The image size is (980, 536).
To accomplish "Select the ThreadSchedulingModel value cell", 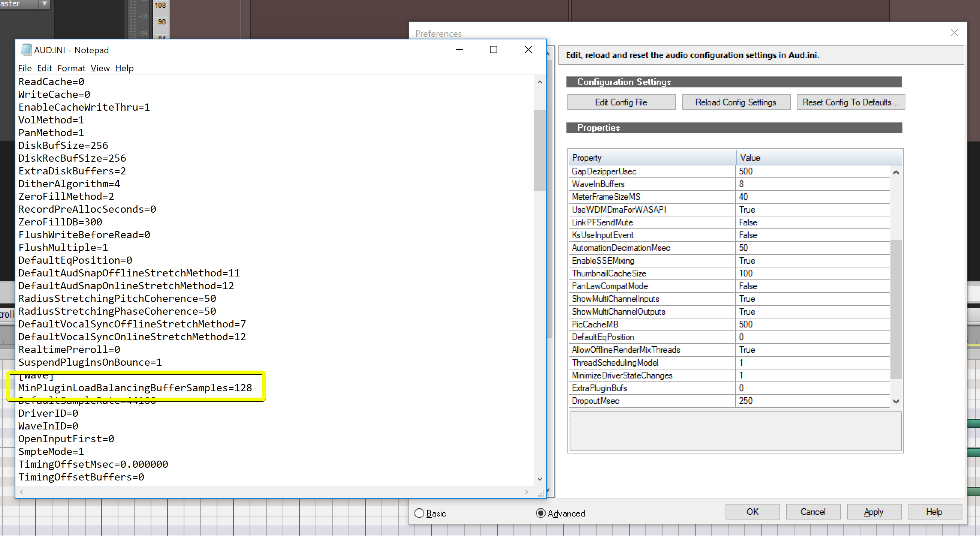I will tap(810, 362).
